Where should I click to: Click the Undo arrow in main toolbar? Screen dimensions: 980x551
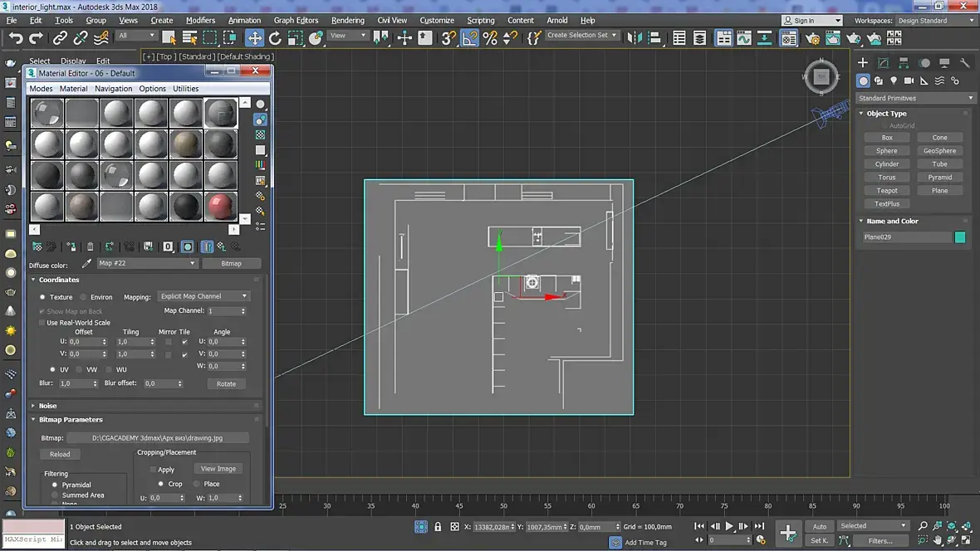pos(16,37)
